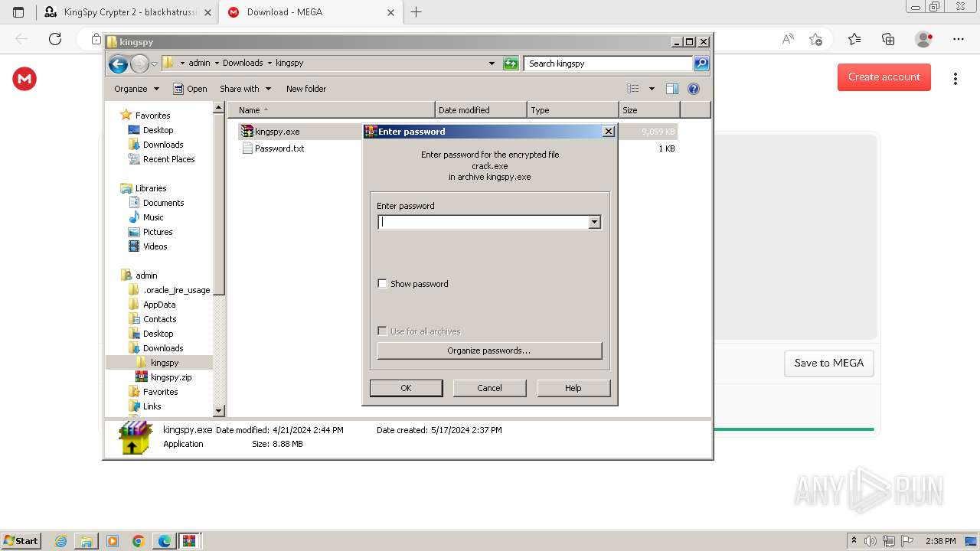Screen dimensions: 980x551
Task: Click Open in the Explorer toolbar
Action: pos(190,89)
